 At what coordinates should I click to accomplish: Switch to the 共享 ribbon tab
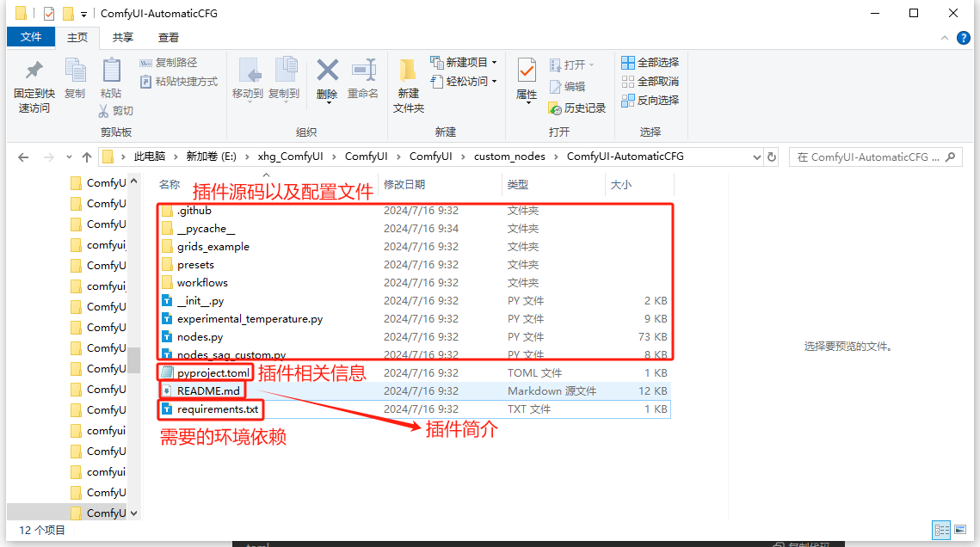[123, 37]
